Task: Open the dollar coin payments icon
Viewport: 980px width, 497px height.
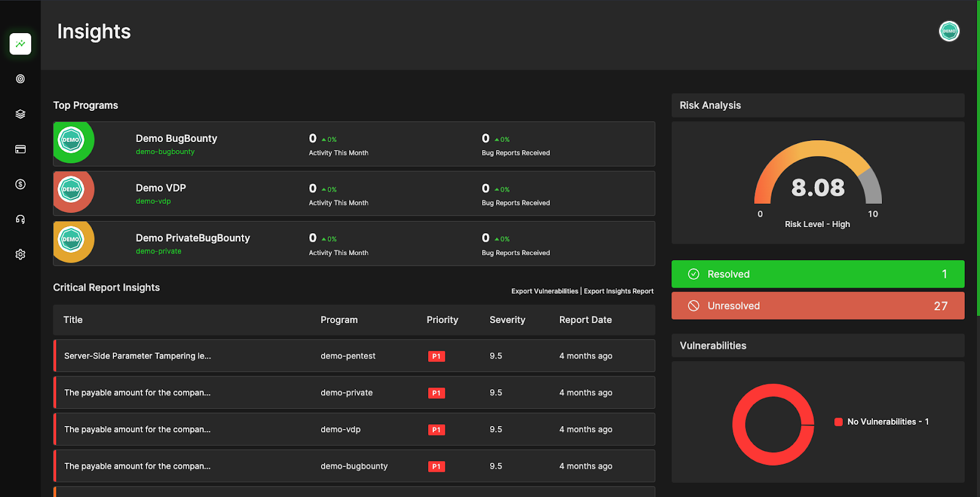Action: [x=20, y=184]
